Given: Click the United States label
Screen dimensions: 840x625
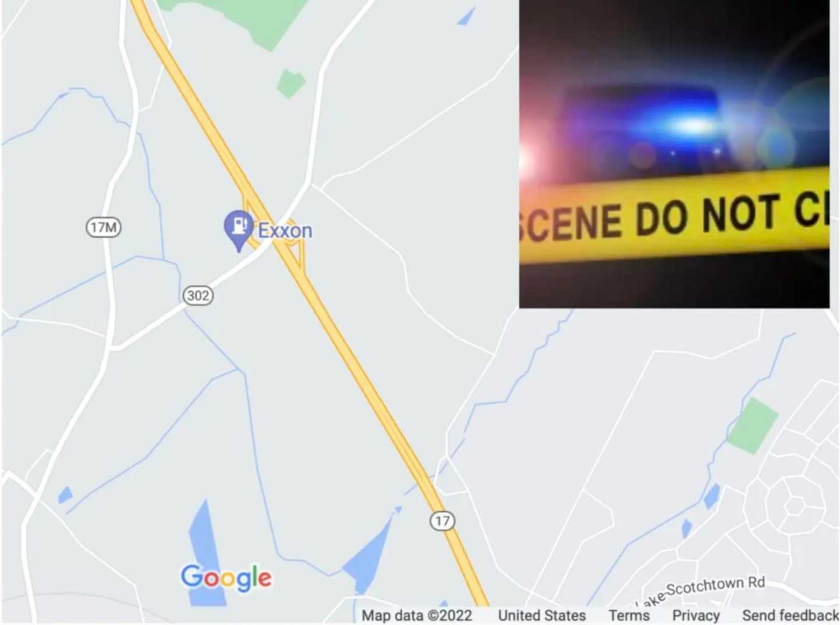Looking at the screenshot, I should tap(542, 615).
